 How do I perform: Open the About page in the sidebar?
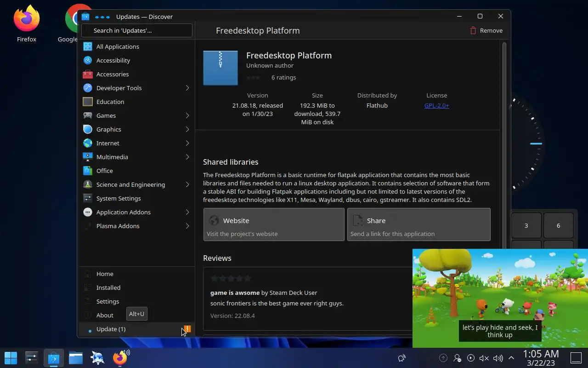click(137, 315)
